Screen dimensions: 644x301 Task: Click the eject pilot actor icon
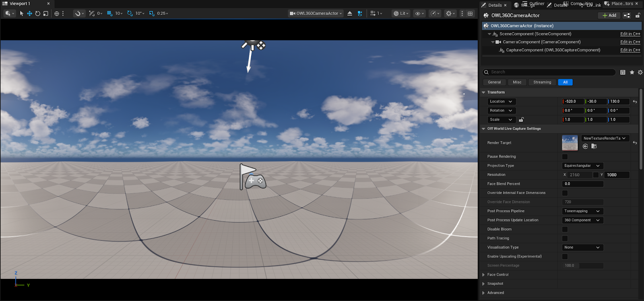point(349,13)
